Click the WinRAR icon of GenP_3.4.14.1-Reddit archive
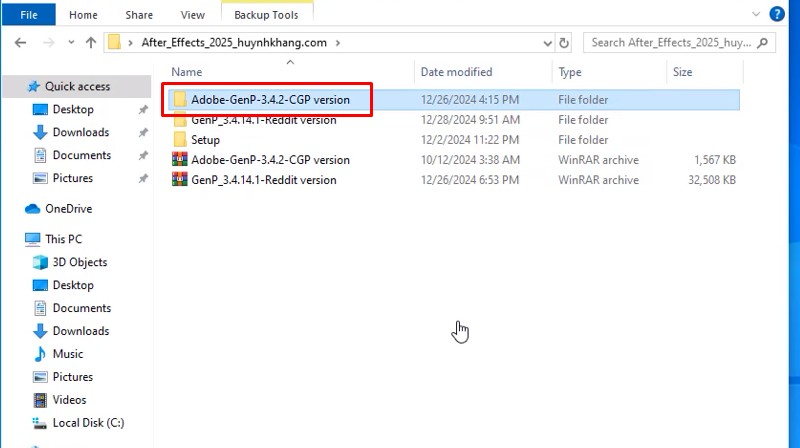This screenshot has width=800, height=448. (180, 180)
